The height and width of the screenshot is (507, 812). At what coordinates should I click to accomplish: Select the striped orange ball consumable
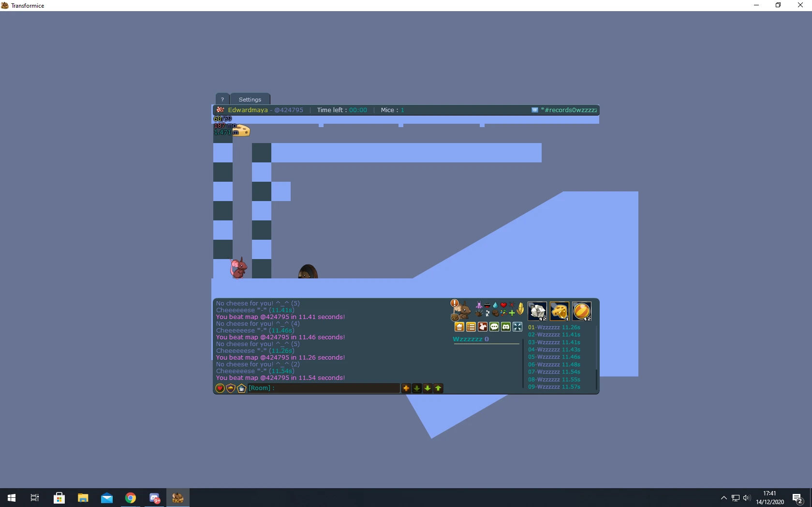click(x=582, y=311)
